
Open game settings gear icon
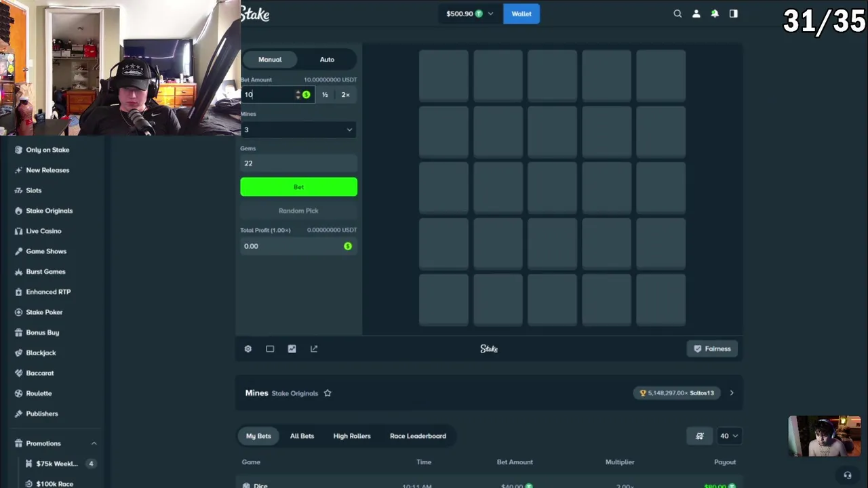[248, 348]
